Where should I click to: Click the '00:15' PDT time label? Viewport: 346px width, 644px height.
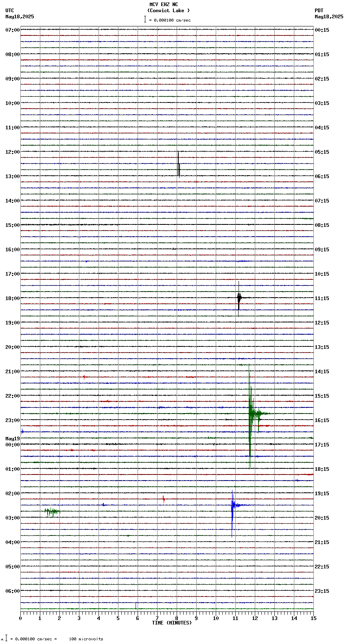[322, 30]
